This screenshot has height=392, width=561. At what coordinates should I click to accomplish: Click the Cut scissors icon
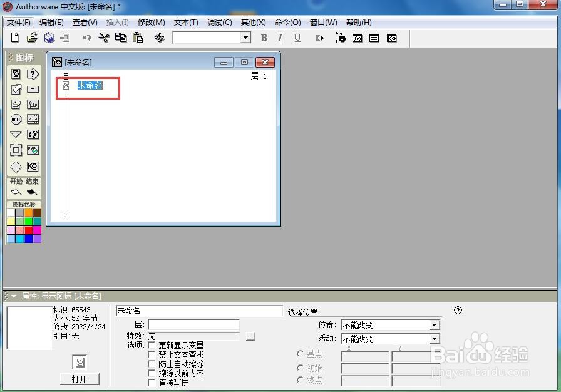(x=104, y=38)
